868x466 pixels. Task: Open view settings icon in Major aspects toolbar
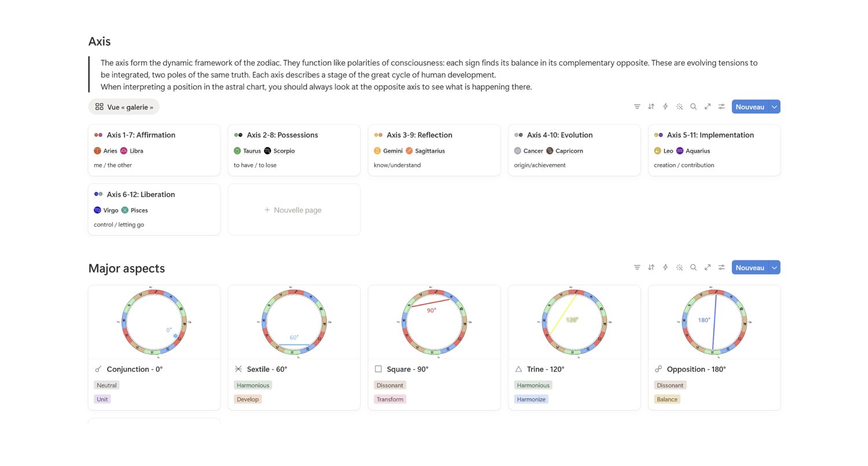tap(722, 267)
